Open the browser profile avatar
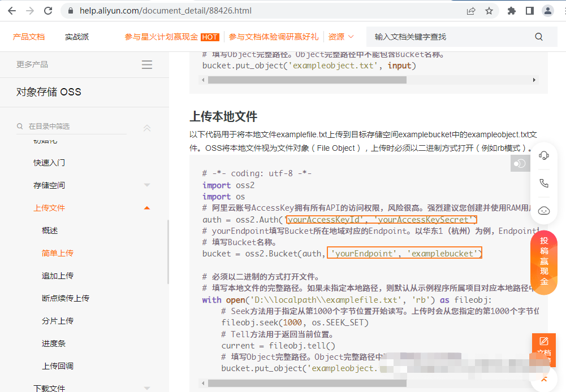The height and width of the screenshot is (392, 566). (547, 11)
